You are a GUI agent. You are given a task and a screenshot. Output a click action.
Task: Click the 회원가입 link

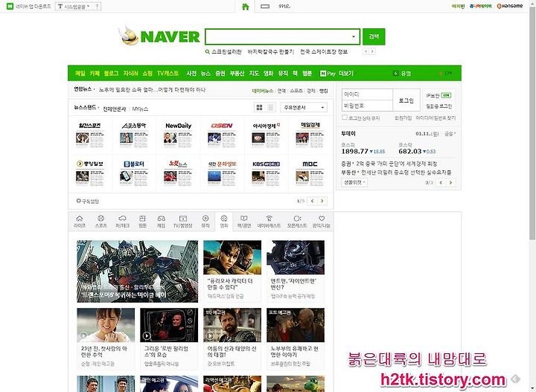[x=403, y=118]
